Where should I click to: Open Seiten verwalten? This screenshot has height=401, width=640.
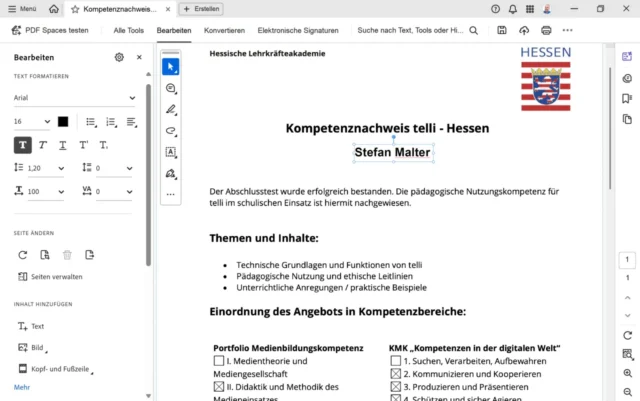point(50,277)
